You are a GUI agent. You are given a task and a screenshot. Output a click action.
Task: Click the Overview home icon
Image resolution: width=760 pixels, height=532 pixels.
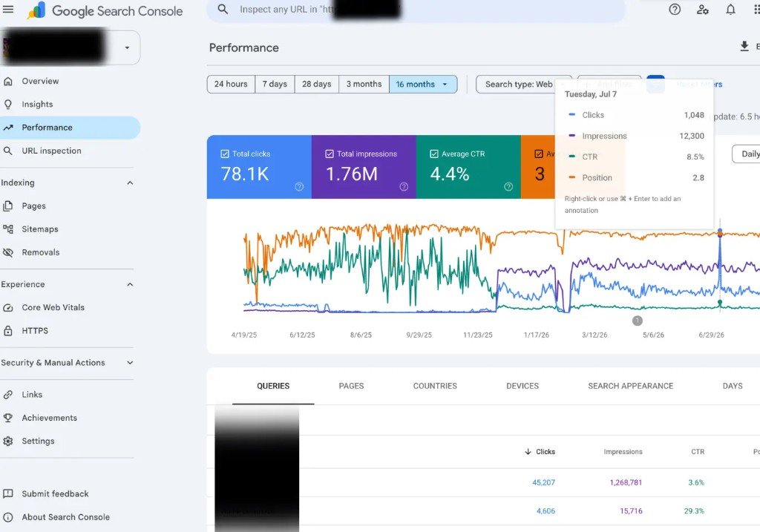pos(8,82)
